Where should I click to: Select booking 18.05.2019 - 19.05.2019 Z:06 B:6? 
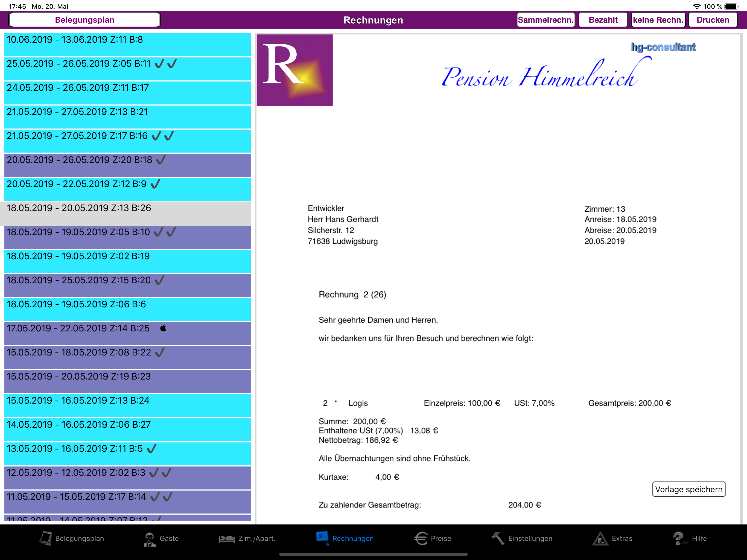point(127,309)
